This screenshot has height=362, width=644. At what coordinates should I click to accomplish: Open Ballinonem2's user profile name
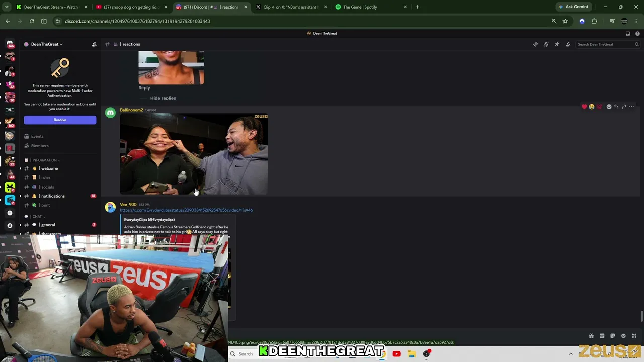click(131, 110)
